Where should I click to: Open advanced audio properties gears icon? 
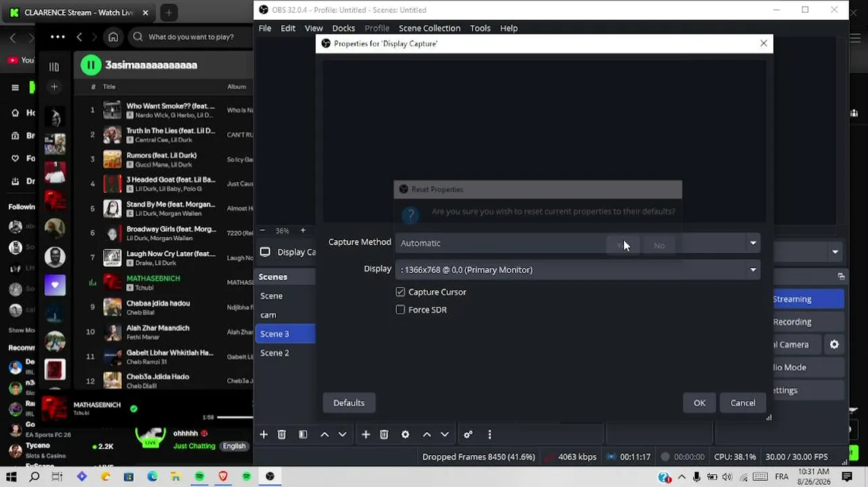pos(468,435)
